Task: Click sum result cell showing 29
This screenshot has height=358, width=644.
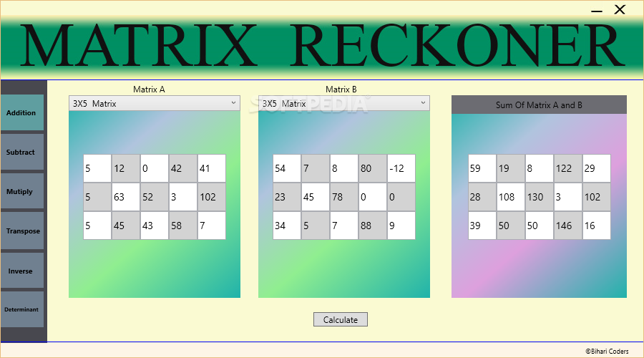Action: tap(596, 168)
